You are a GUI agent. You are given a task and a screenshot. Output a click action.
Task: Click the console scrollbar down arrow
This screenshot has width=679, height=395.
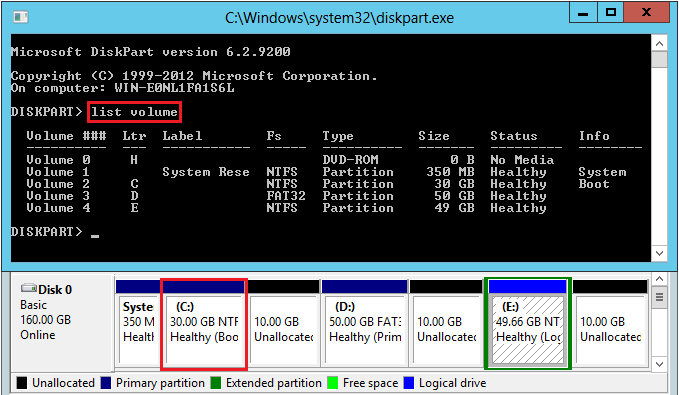tap(659, 253)
